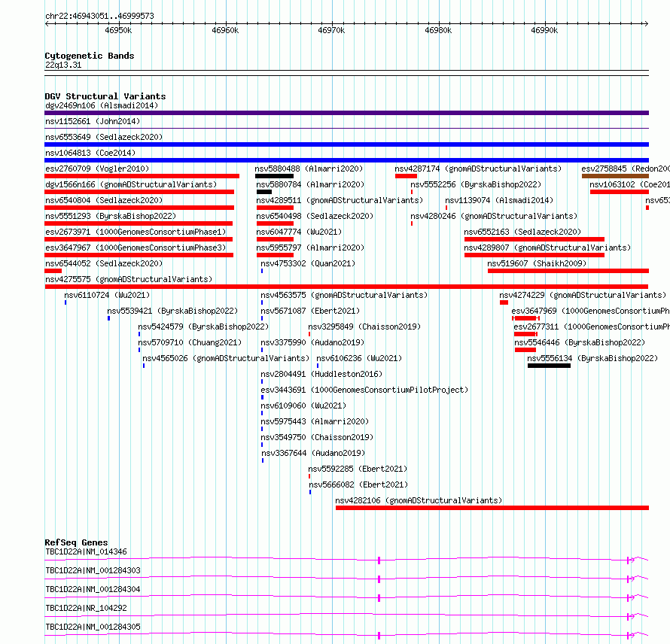
Task: Click nsv4280246 gnomAD variant label
Action: pos(494,216)
